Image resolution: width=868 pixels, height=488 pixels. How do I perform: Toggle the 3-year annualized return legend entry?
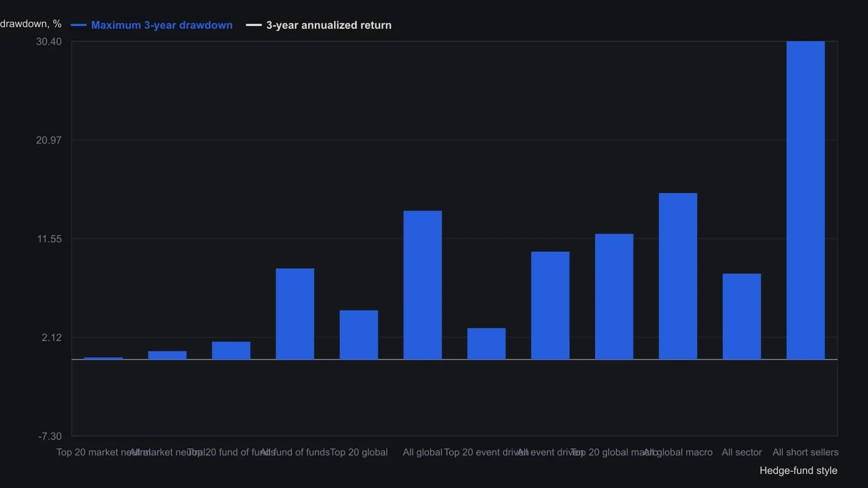click(x=319, y=25)
